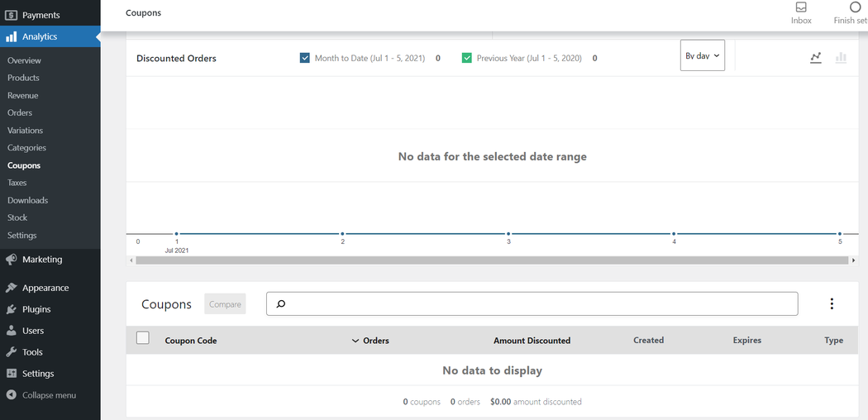The width and height of the screenshot is (868, 420).
Task: Click the Tools wrench icon
Action: tap(11, 352)
